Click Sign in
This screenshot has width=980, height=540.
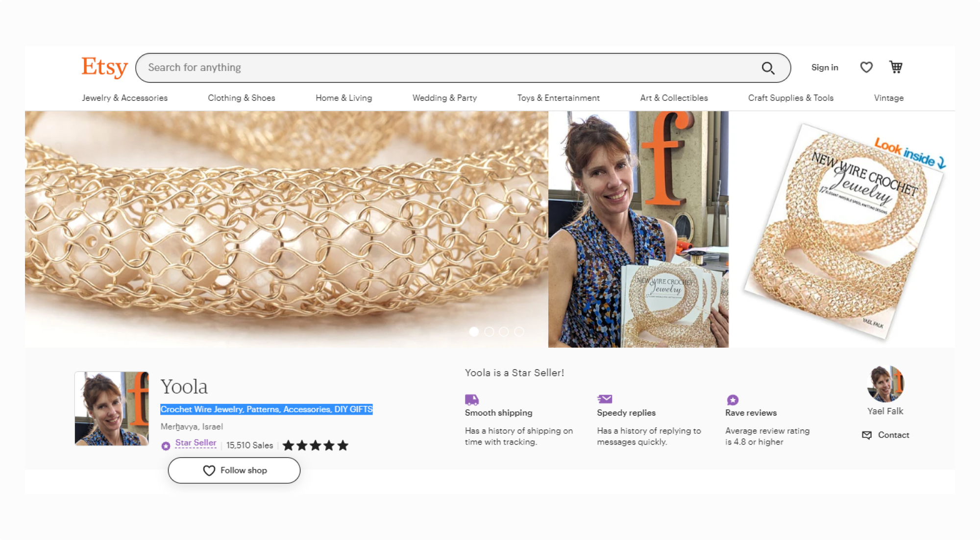[x=825, y=68]
